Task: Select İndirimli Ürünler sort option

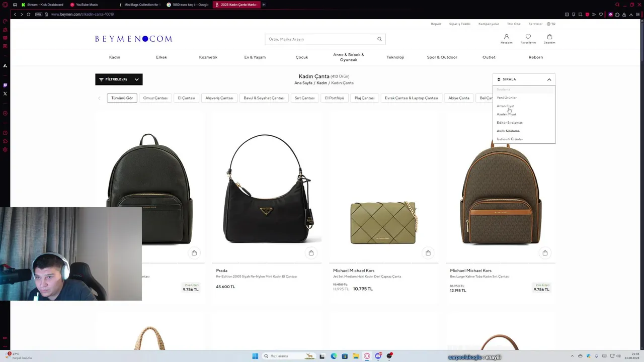Action: pos(510,139)
